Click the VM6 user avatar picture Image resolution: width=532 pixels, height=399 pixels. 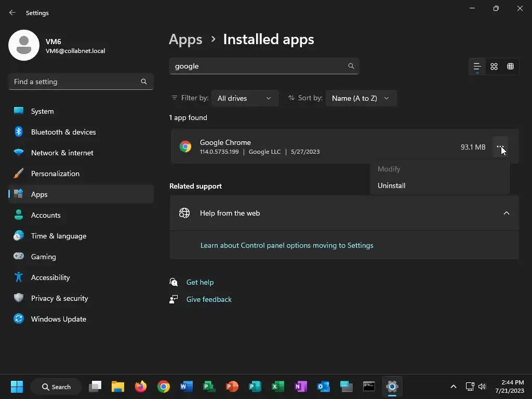pyautogui.click(x=24, y=45)
